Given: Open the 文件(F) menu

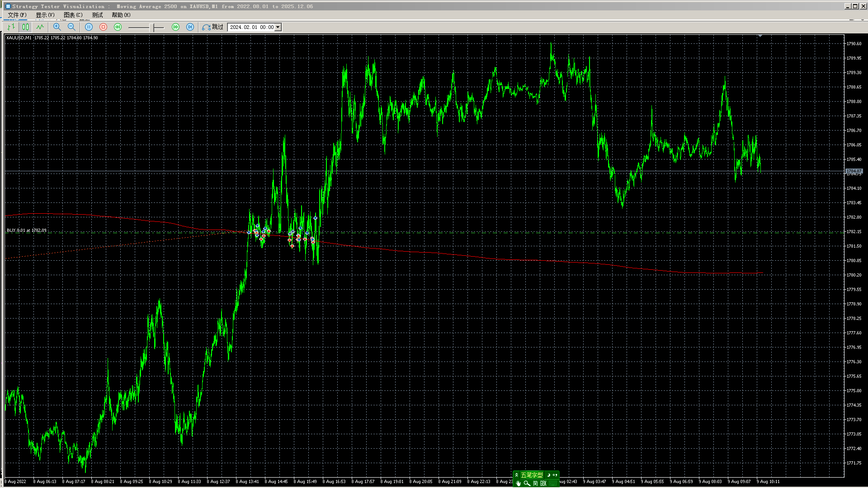Looking at the screenshot, I should [17, 15].
